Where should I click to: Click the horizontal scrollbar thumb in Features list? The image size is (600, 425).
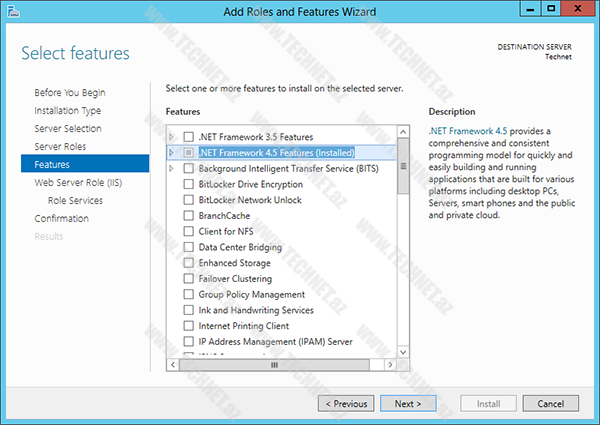274,366
